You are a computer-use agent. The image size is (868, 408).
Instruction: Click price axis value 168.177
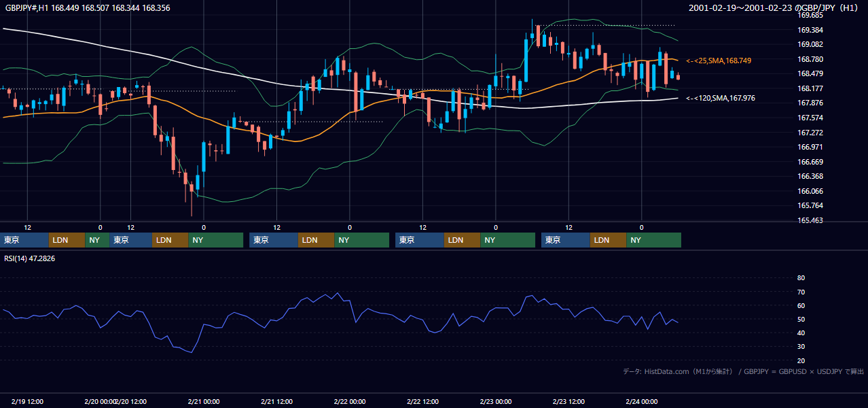[x=810, y=88]
